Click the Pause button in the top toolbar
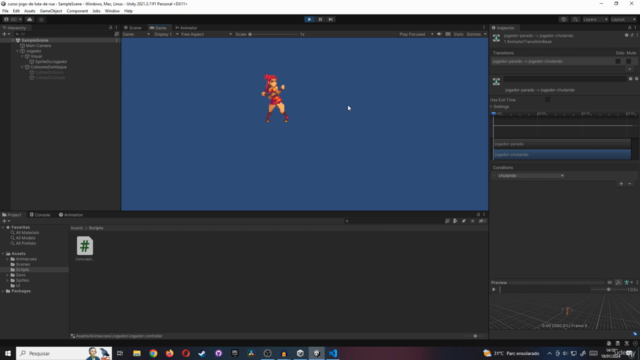 (x=320, y=19)
